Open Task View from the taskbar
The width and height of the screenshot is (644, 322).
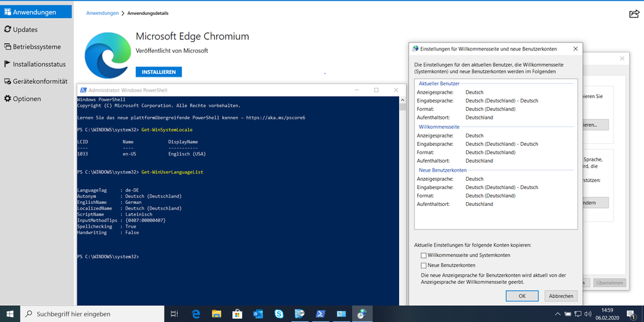(x=174, y=314)
